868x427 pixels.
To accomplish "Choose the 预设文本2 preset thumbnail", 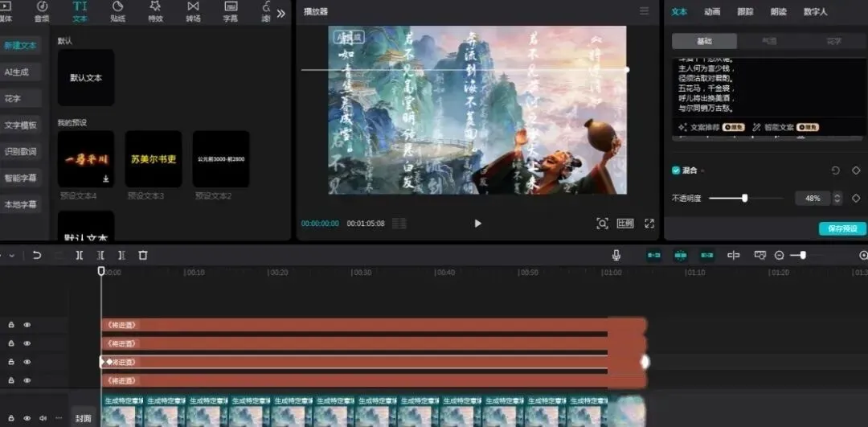I will pyautogui.click(x=221, y=159).
